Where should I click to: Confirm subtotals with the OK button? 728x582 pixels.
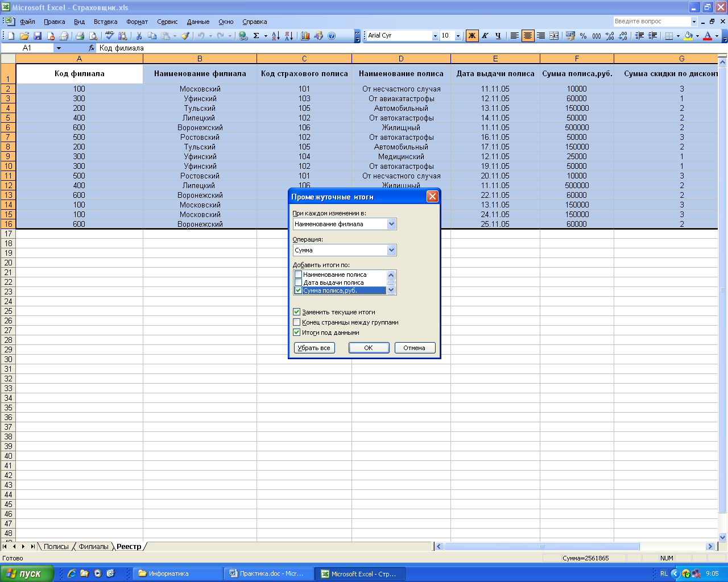point(369,348)
